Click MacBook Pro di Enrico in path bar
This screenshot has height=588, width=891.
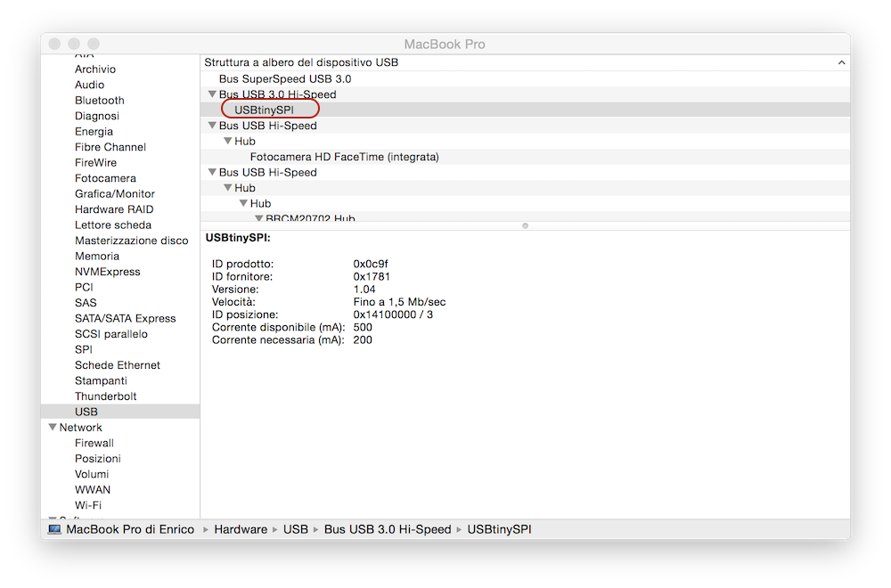click(x=130, y=529)
